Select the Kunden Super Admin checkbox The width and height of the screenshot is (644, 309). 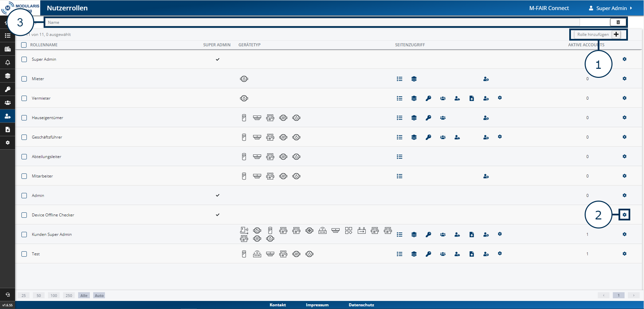pyautogui.click(x=24, y=235)
